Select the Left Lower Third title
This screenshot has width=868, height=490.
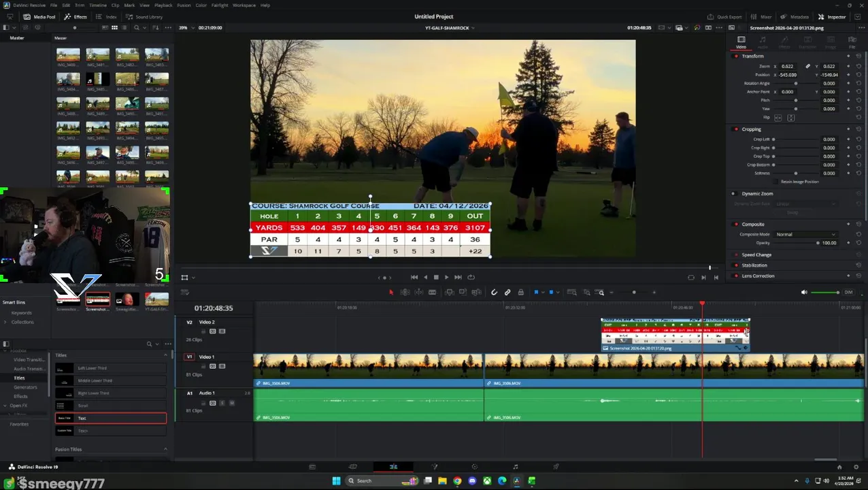(x=111, y=368)
